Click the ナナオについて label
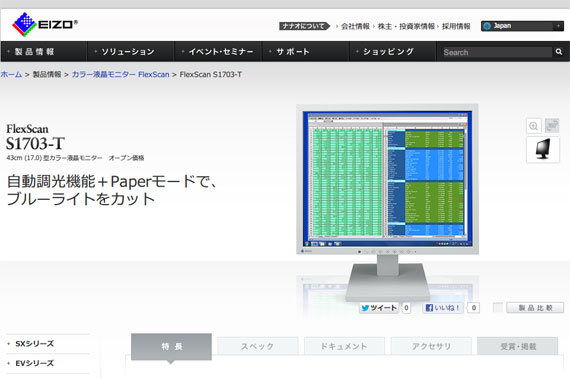Screen dimensions: 570x379 (304, 26)
